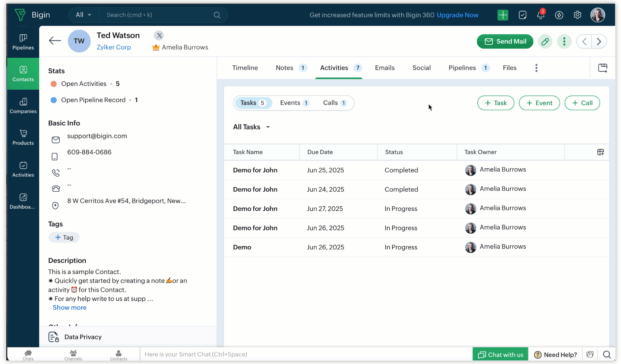Screen dimensions: 621x364
Task: Show more tabs with three-dot overflow
Action: click(536, 68)
